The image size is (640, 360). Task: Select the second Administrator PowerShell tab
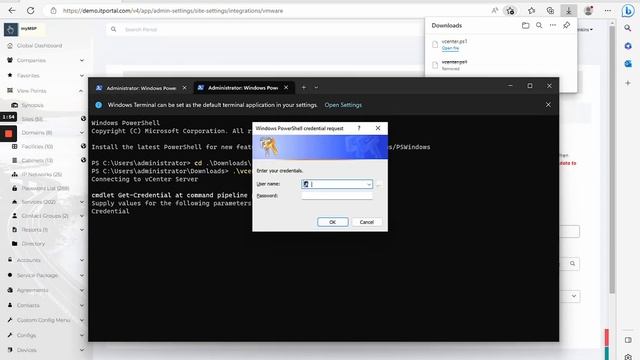coord(243,88)
